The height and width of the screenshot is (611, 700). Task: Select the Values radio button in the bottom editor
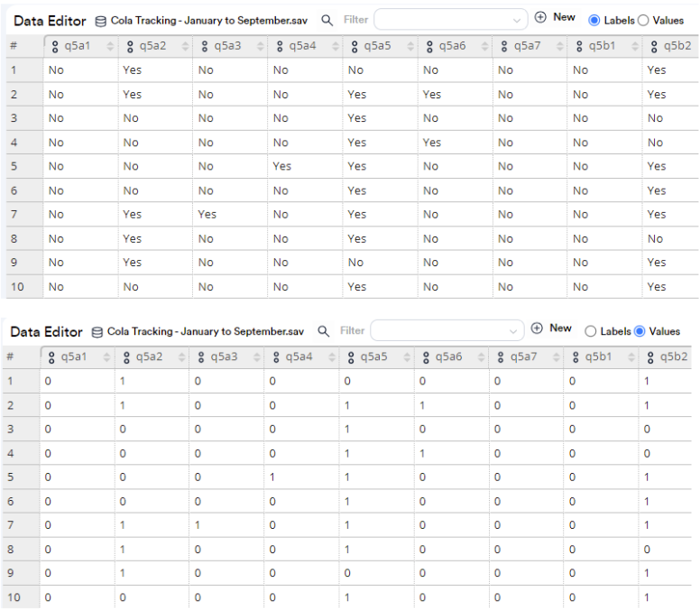640,331
